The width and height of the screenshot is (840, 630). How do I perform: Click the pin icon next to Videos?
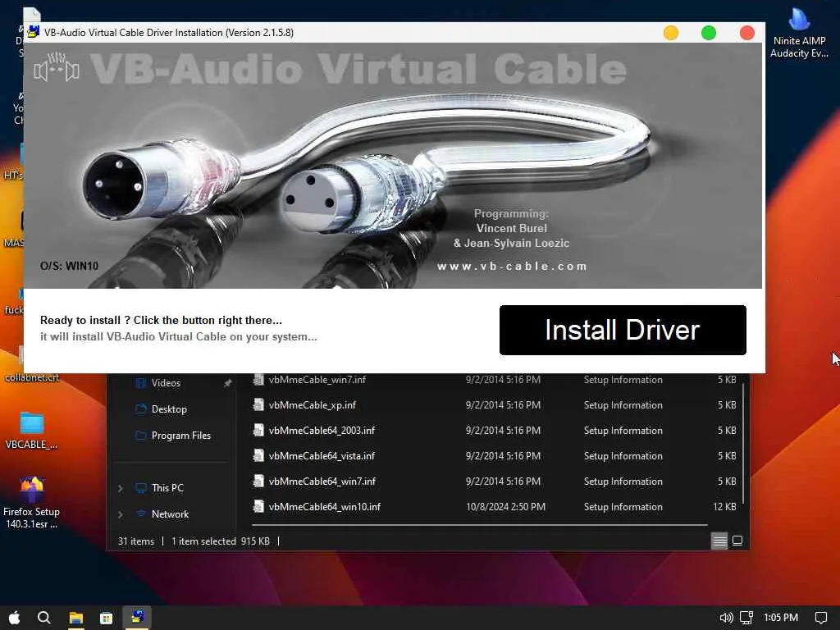(228, 383)
